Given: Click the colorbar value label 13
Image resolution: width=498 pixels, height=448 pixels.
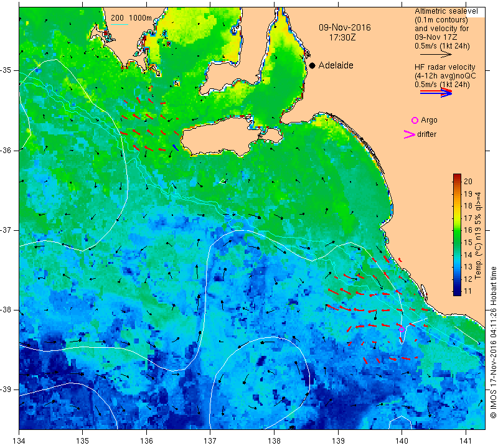Looking at the screenshot, I should 468,267.
